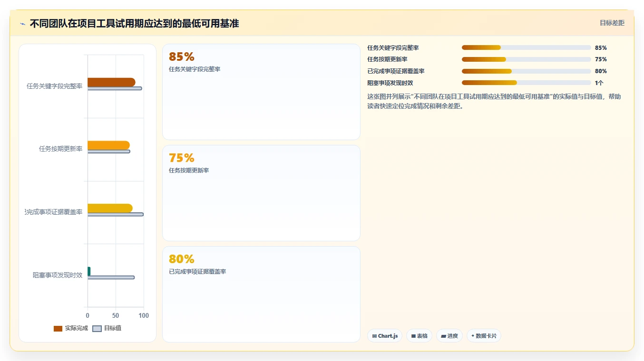Screen dimensions: 644x361
Task: Click the x-axis tick label 50
Action: [x=116, y=315]
